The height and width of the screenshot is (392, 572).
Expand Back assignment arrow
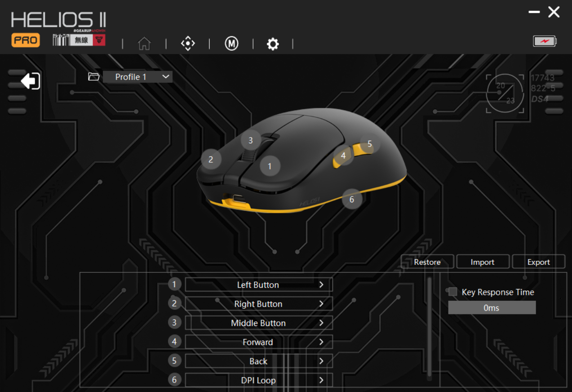click(x=321, y=361)
